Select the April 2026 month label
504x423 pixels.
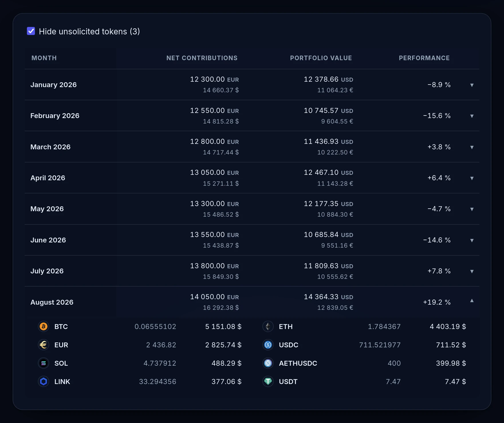click(48, 178)
